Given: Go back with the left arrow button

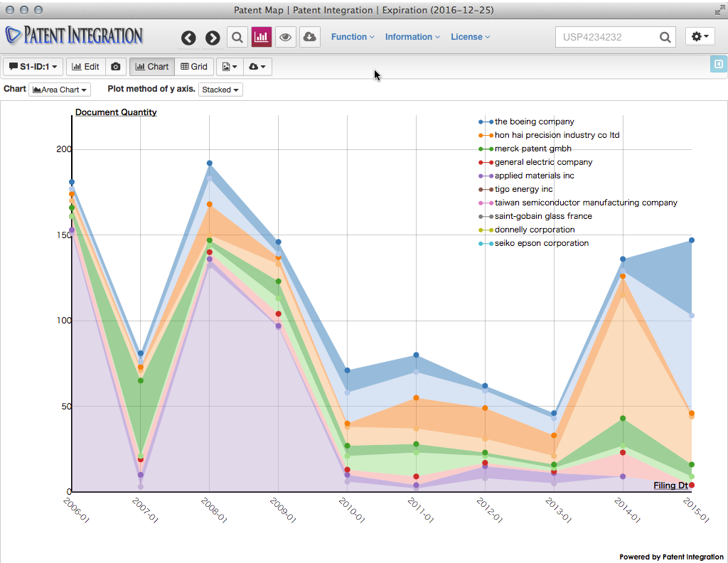Looking at the screenshot, I should (188, 38).
